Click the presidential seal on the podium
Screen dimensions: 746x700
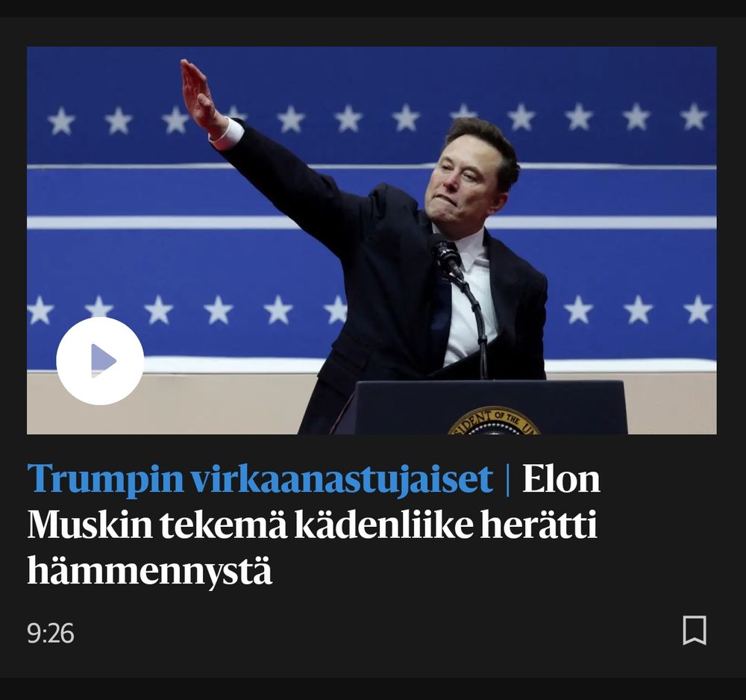[x=493, y=421]
